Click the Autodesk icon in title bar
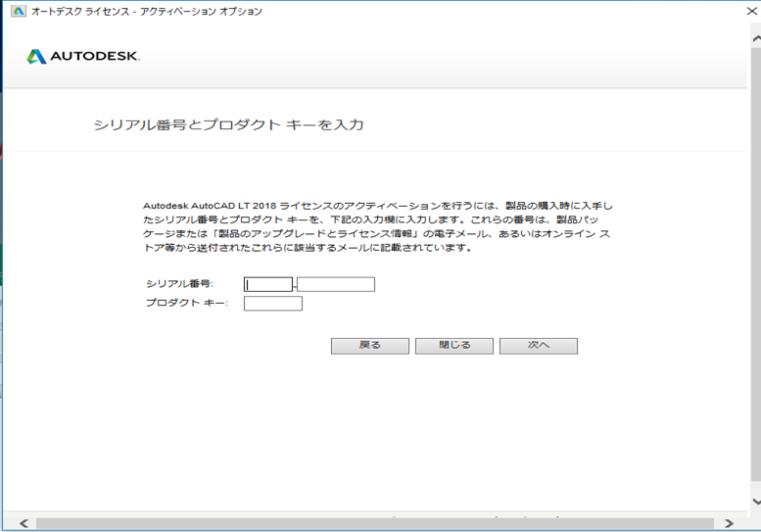 19,11
